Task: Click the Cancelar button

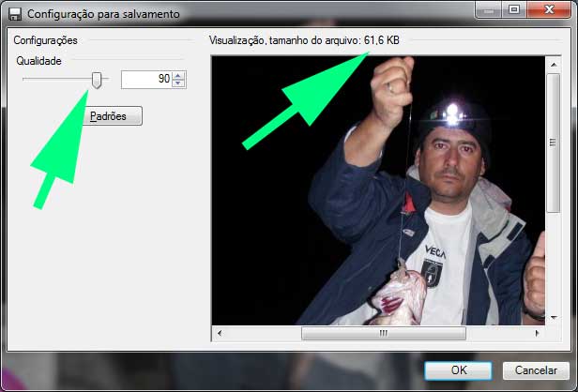Action: [536, 370]
